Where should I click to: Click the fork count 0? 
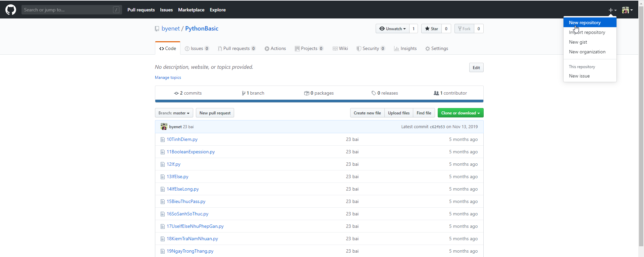(x=479, y=29)
